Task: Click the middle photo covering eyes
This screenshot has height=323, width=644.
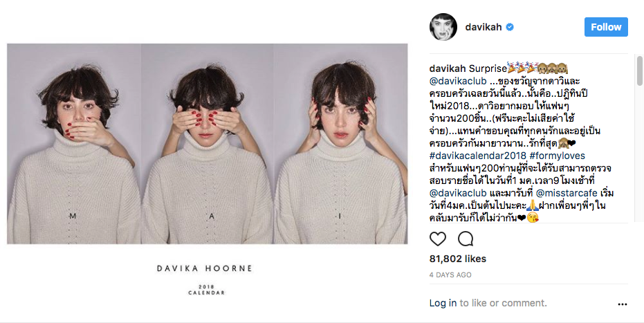Action: (x=208, y=144)
